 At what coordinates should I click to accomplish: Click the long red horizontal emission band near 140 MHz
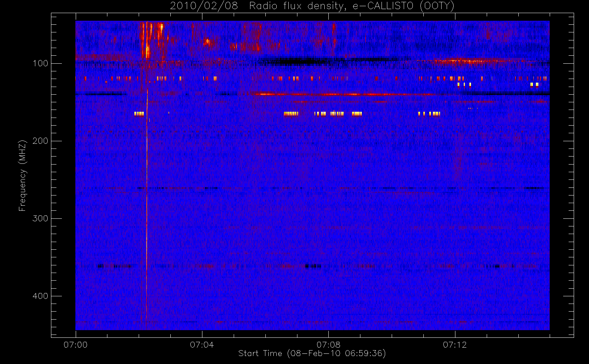(344, 94)
